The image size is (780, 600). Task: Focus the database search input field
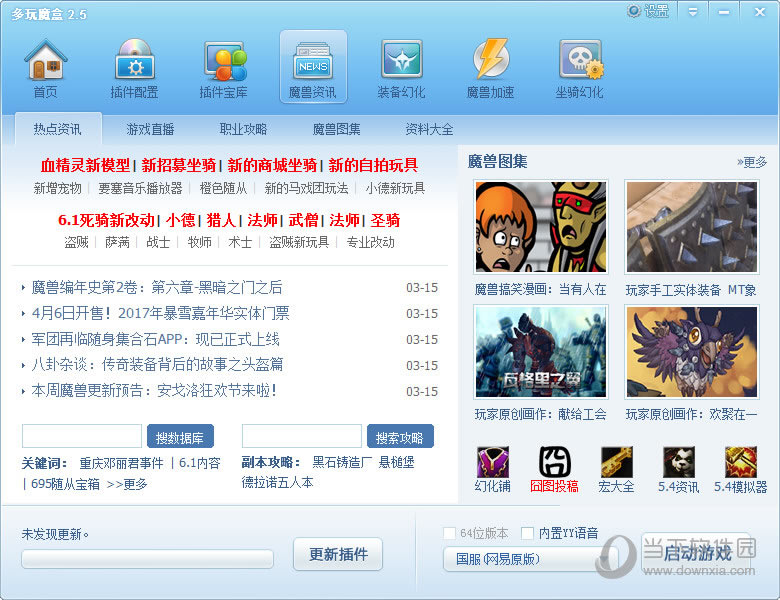click(82, 436)
